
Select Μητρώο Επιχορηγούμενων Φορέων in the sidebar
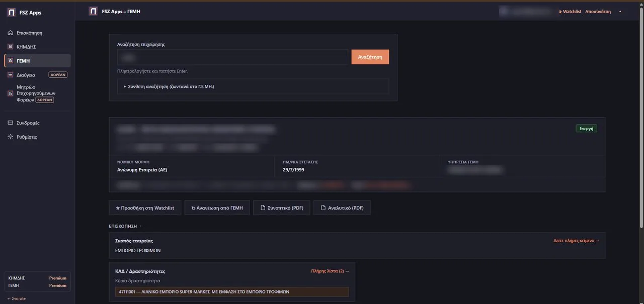click(x=37, y=93)
